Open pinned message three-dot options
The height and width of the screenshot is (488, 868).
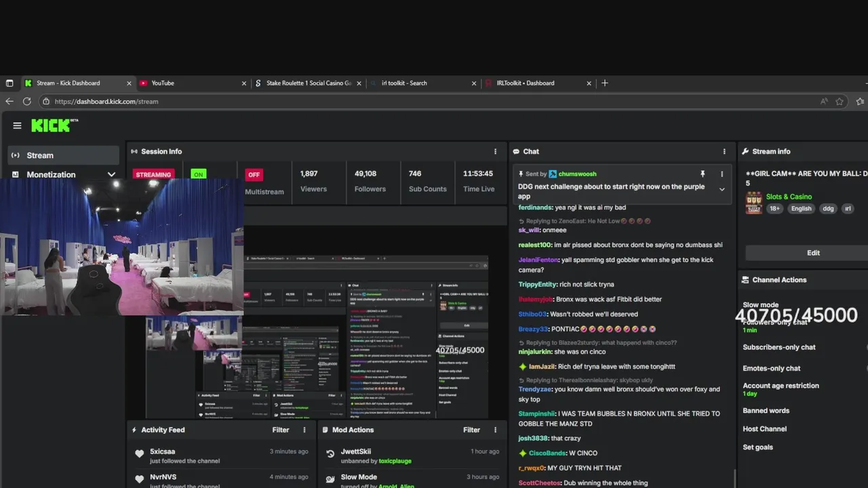pyautogui.click(x=722, y=174)
